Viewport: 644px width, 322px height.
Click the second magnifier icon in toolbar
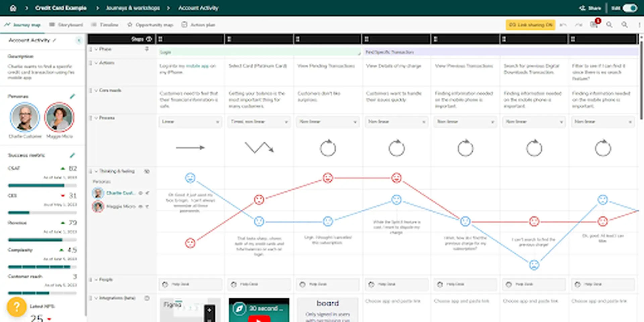click(x=625, y=25)
